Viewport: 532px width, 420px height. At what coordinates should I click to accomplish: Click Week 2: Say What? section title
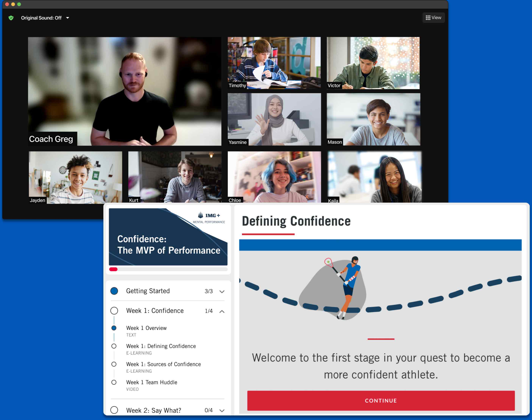[x=154, y=410]
